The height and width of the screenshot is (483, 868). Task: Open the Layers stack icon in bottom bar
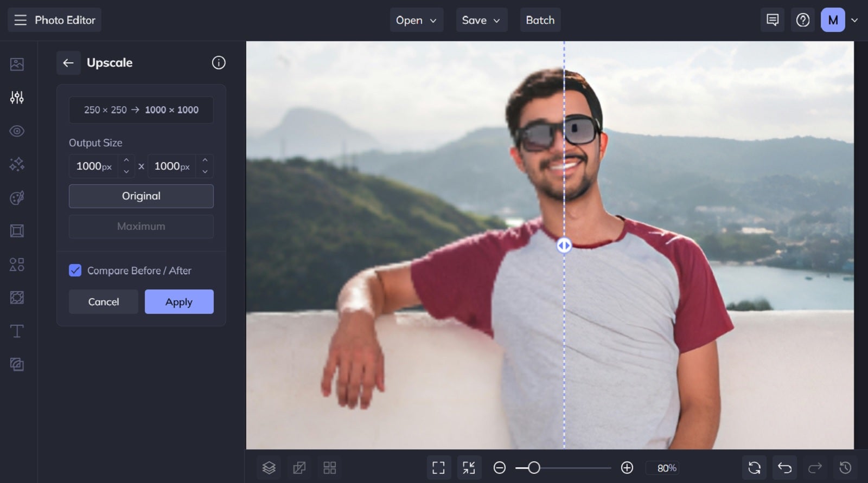tap(269, 468)
